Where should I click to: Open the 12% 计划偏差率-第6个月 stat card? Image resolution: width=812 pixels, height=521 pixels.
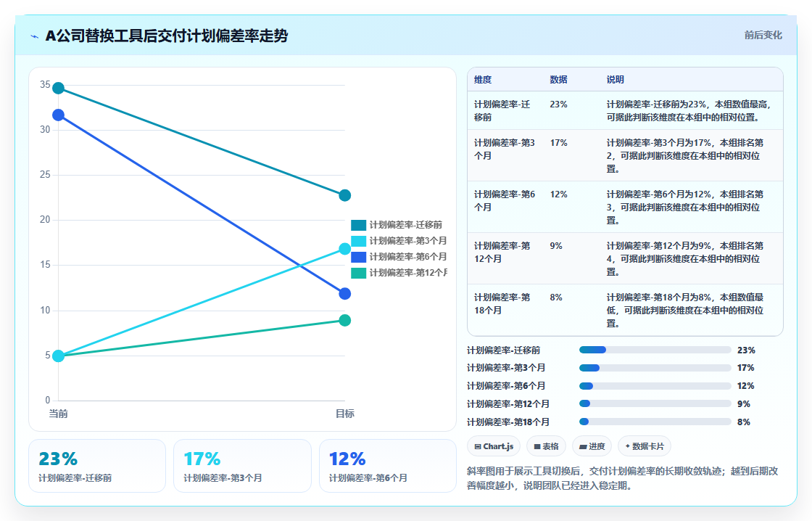point(388,466)
